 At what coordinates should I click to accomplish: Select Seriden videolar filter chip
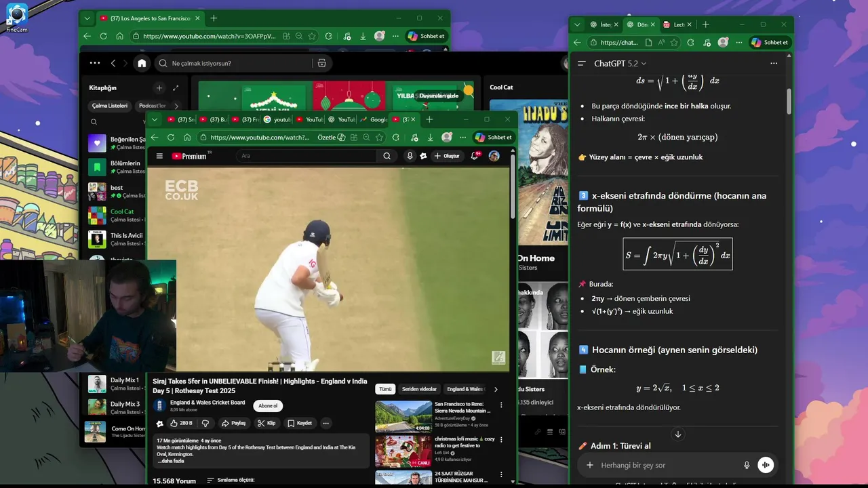[419, 389]
